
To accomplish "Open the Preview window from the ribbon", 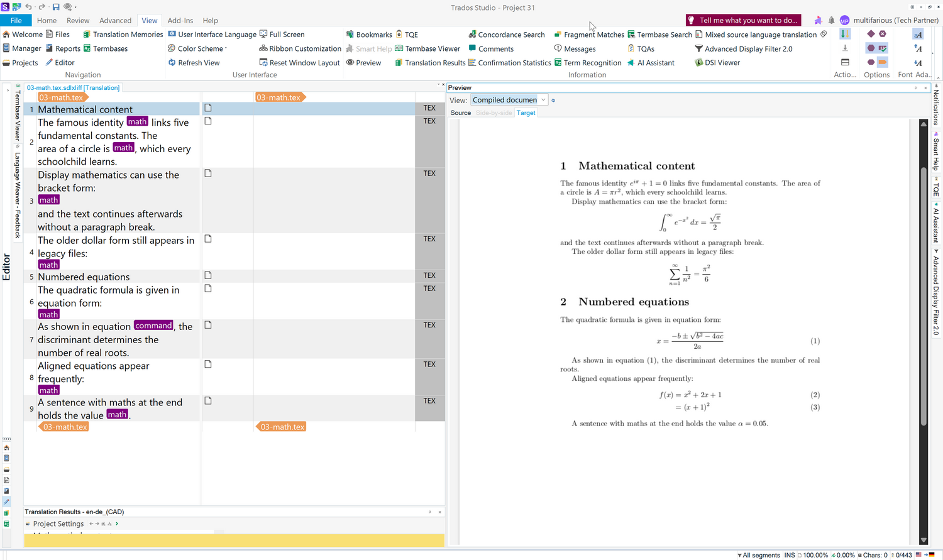I will point(363,63).
